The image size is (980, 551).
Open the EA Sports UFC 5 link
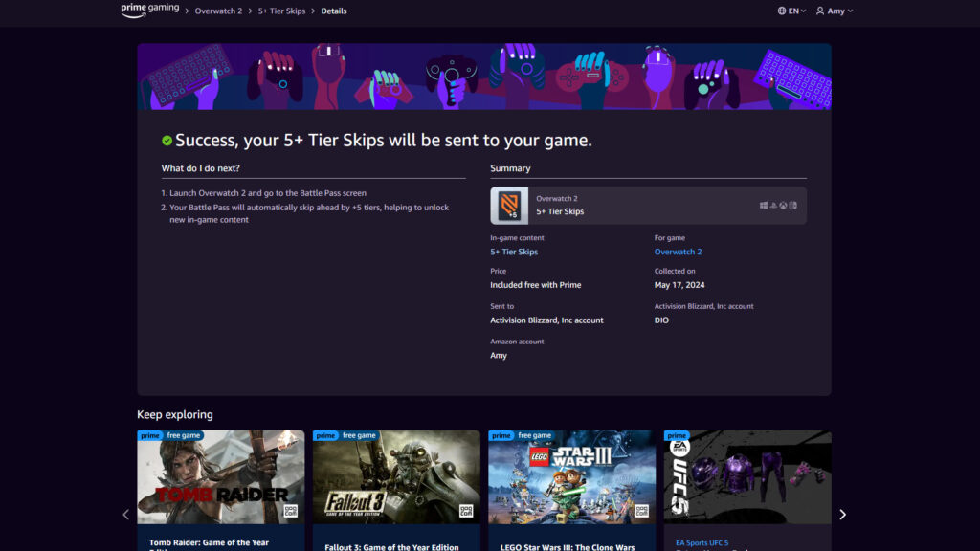702,543
